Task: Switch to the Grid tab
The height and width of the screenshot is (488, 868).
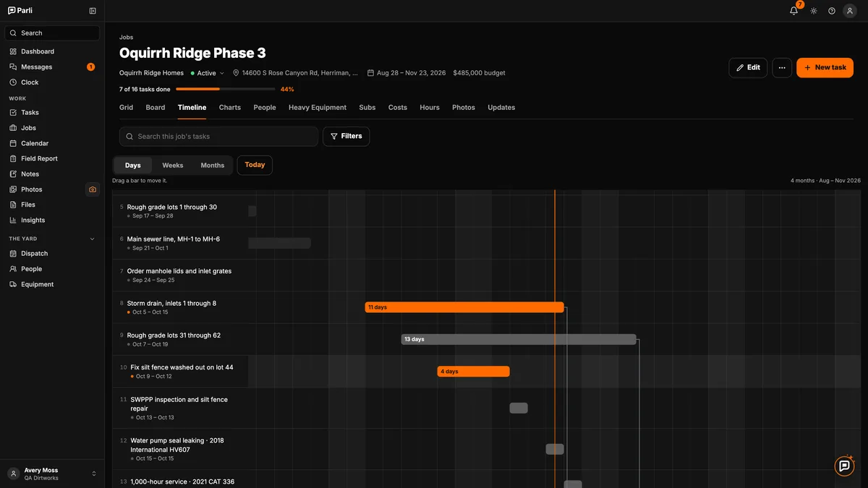Action: (x=127, y=108)
